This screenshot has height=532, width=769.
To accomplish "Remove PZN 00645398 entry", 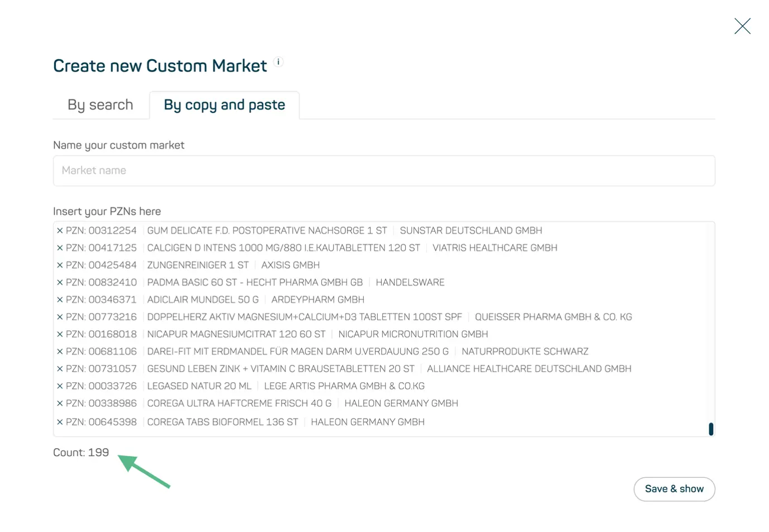I will pos(60,422).
